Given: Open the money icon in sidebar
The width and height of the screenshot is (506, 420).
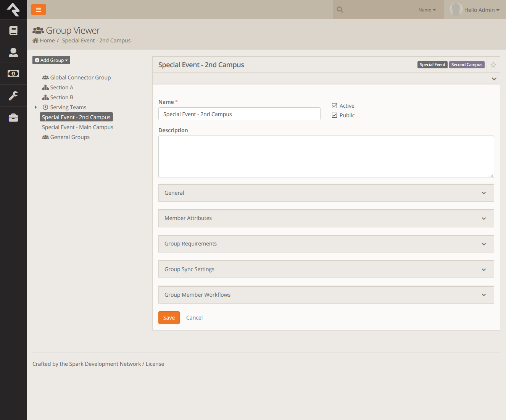Looking at the screenshot, I should click(x=13, y=74).
